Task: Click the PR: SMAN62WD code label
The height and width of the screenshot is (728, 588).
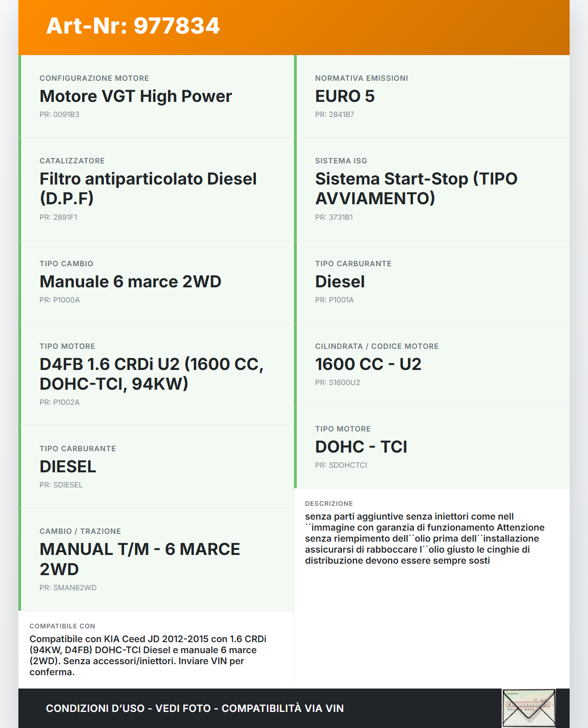Action: coord(68,588)
